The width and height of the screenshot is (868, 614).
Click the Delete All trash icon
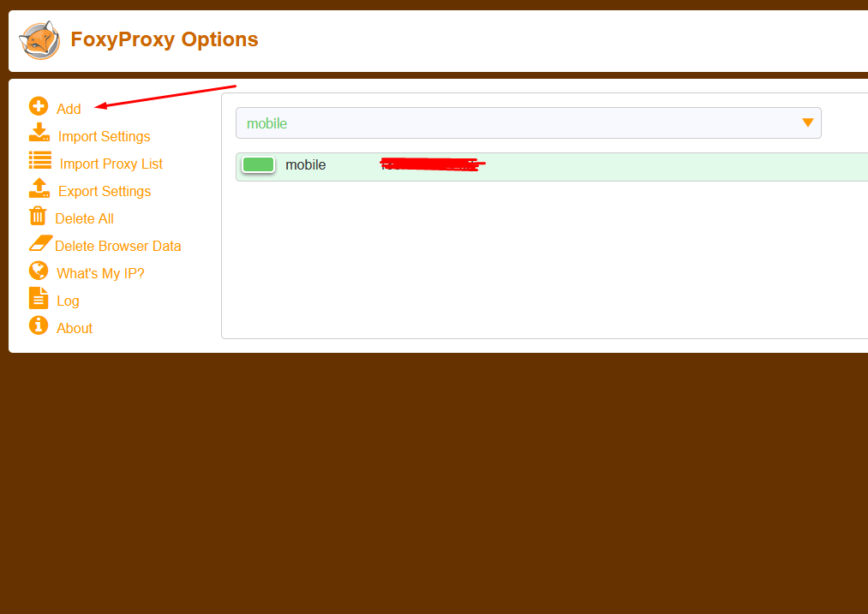[38, 216]
